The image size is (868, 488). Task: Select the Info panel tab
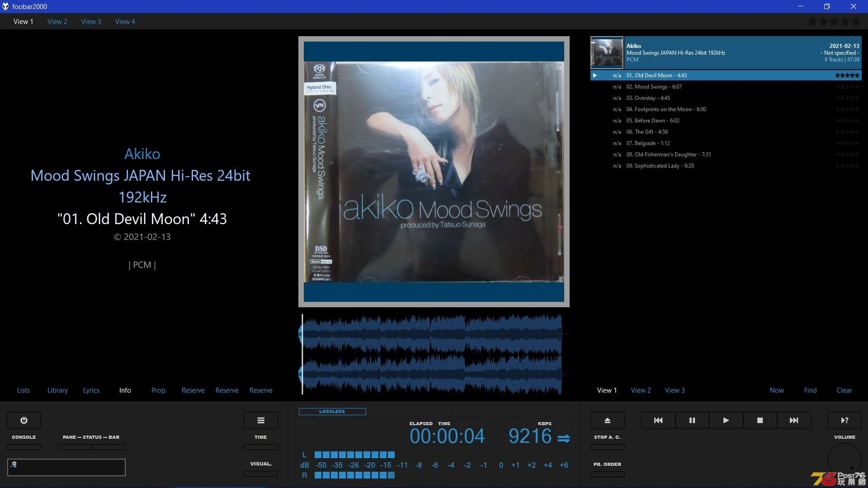(x=125, y=390)
